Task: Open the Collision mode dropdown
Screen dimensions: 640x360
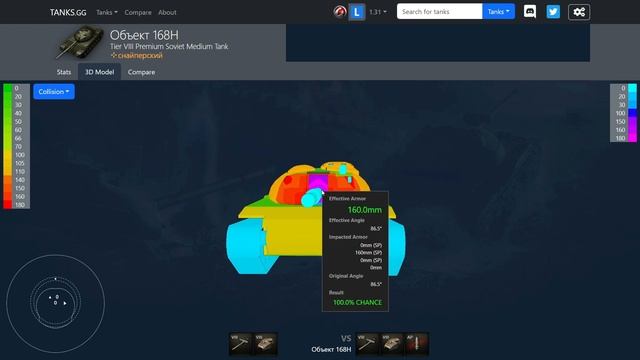Action: (x=54, y=91)
